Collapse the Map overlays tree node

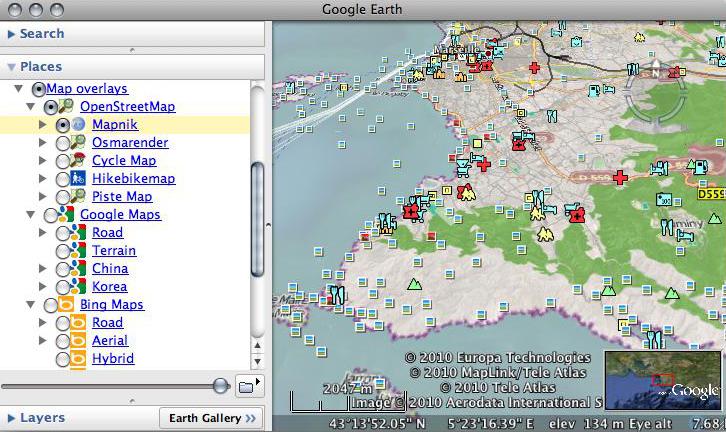point(19,88)
